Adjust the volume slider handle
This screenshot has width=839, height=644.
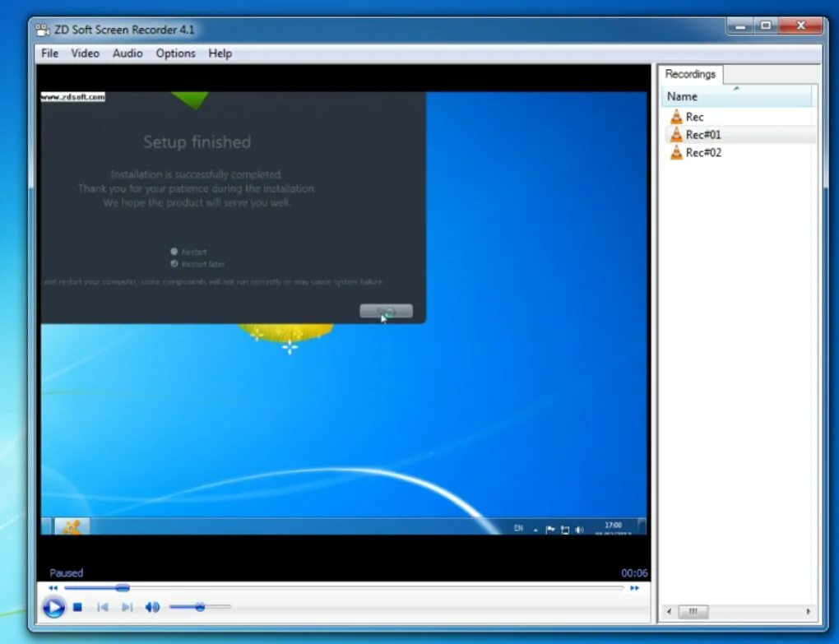click(x=200, y=607)
